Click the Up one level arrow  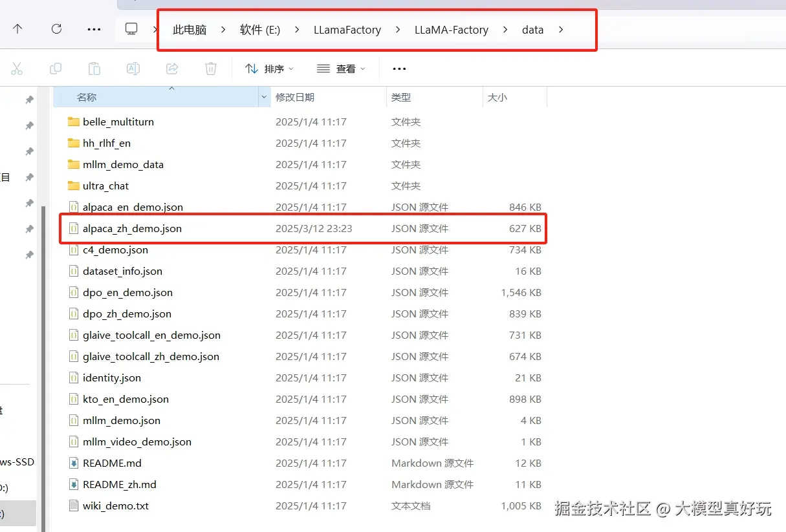pos(17,29)
